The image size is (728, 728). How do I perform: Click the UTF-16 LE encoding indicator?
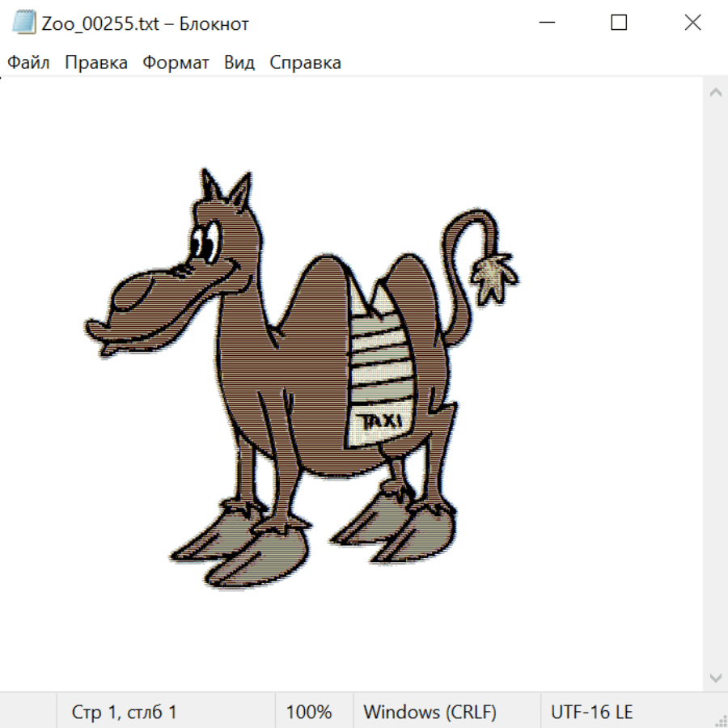click(591, 712)
